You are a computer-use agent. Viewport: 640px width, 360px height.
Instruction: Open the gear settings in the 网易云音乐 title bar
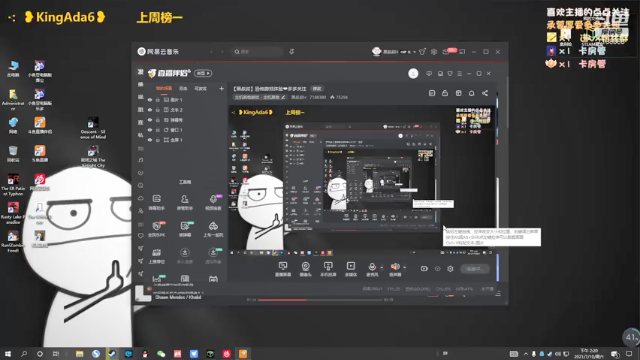pyautogui.click(x=434, y=52)
